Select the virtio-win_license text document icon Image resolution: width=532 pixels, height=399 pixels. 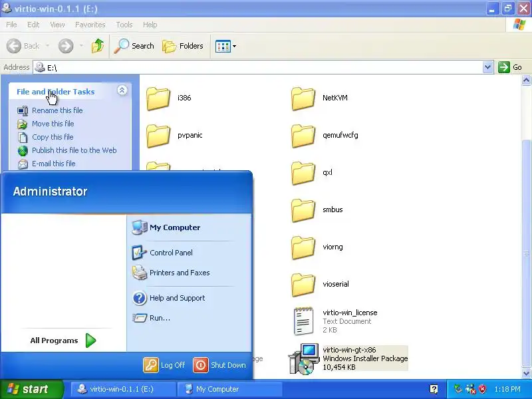303,321
